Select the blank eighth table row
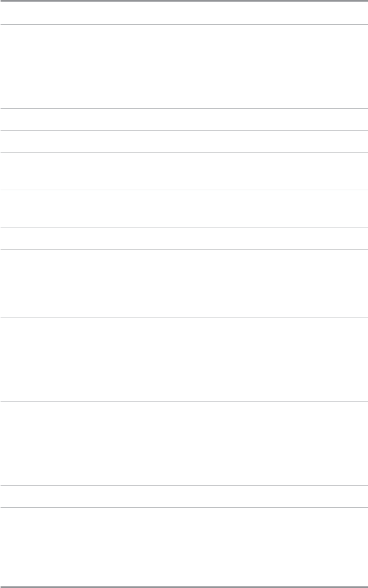This screenshot has height=588, width=368. tap(184, 283)
